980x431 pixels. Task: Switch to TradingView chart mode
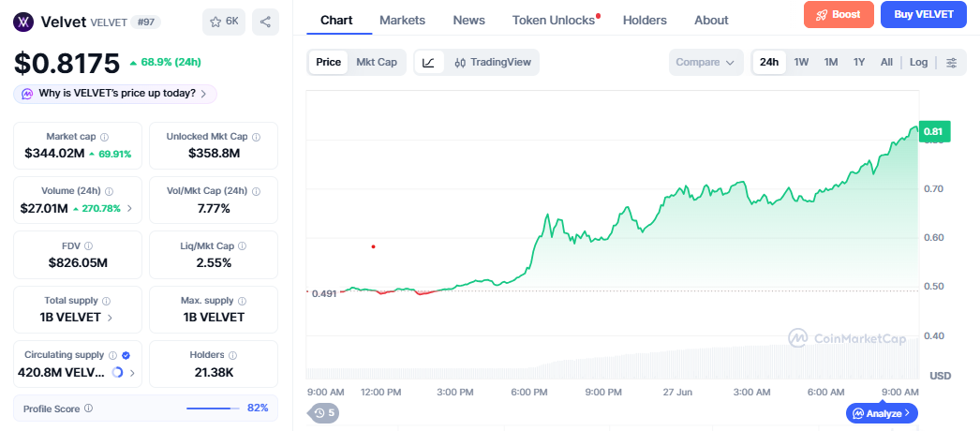[x=493, y=63]
